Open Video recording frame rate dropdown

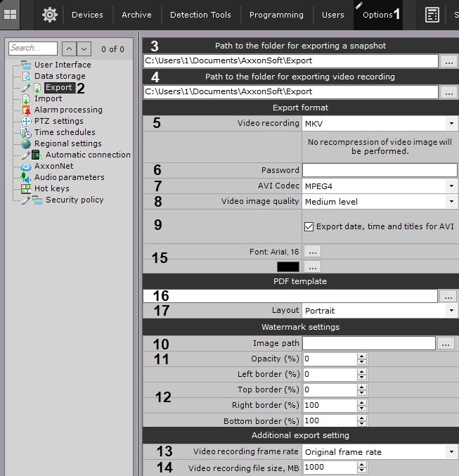pos(451,451)
